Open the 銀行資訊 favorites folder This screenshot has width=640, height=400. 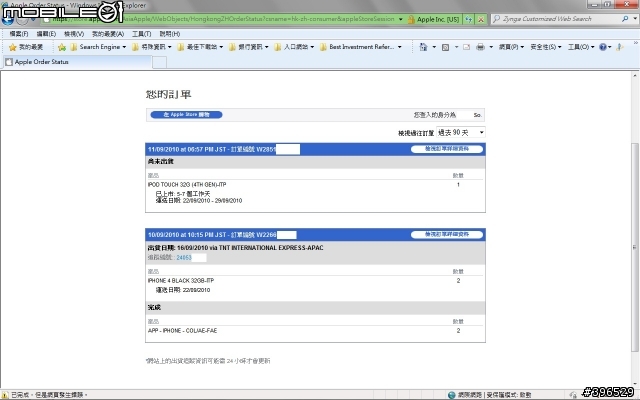coord(248,47)
